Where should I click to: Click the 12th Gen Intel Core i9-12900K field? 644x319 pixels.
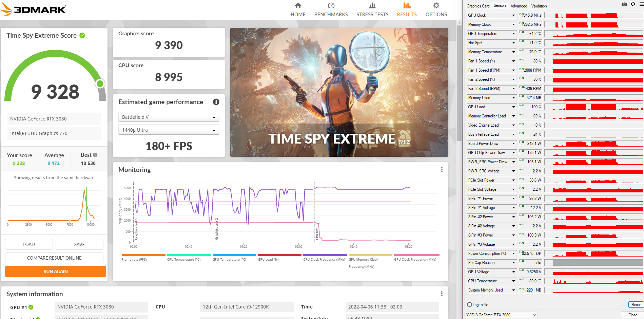(247, 307)
